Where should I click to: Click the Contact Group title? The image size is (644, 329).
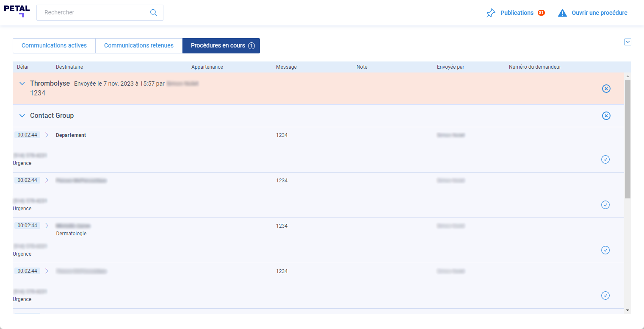[52, 116]
